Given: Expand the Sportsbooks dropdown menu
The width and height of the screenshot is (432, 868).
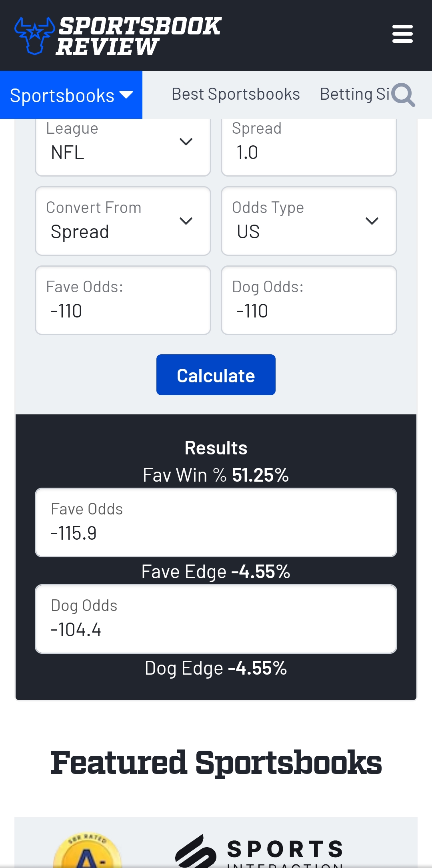Looking at the screenshot, I should pyautogui.click(x=71, y=95).
